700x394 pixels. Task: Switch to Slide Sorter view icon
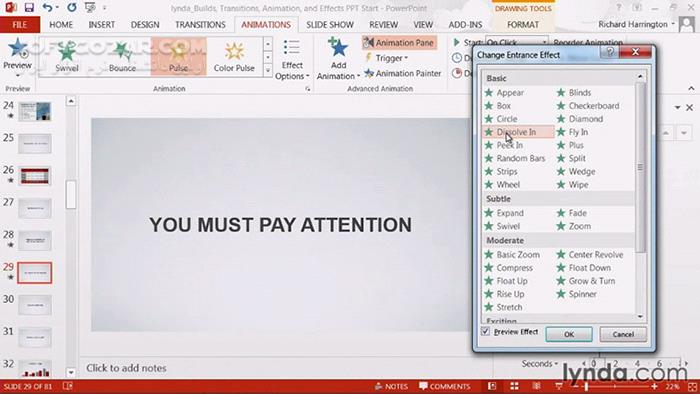click(x=514, y=386)
